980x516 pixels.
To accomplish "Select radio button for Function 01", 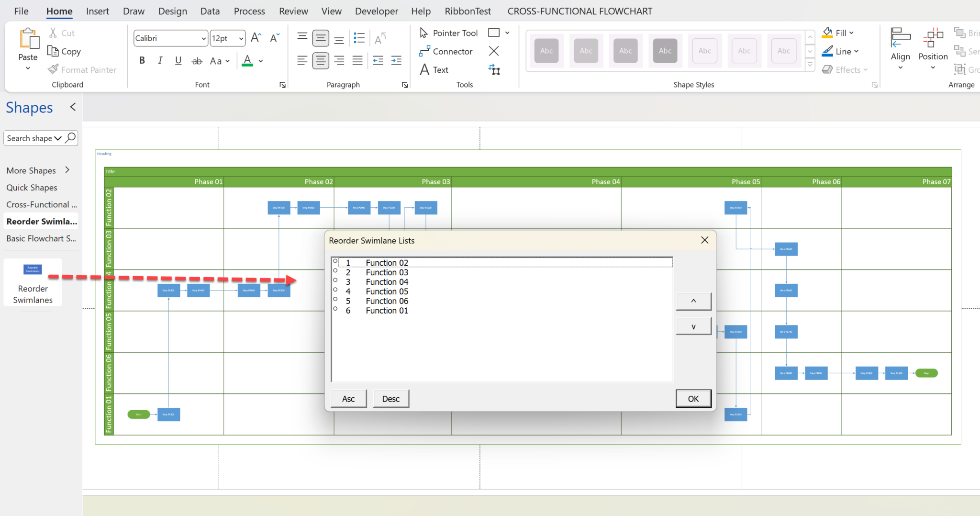I will tap(334, 308).
